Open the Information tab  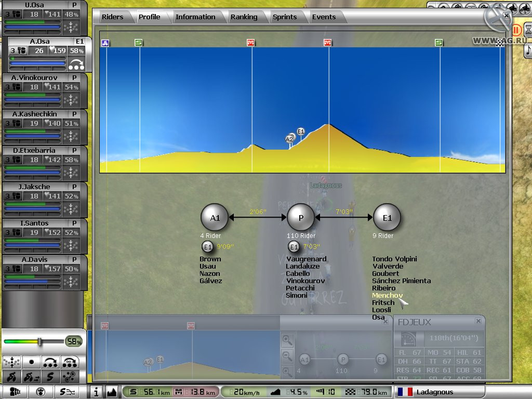click(x=195, y=17)
